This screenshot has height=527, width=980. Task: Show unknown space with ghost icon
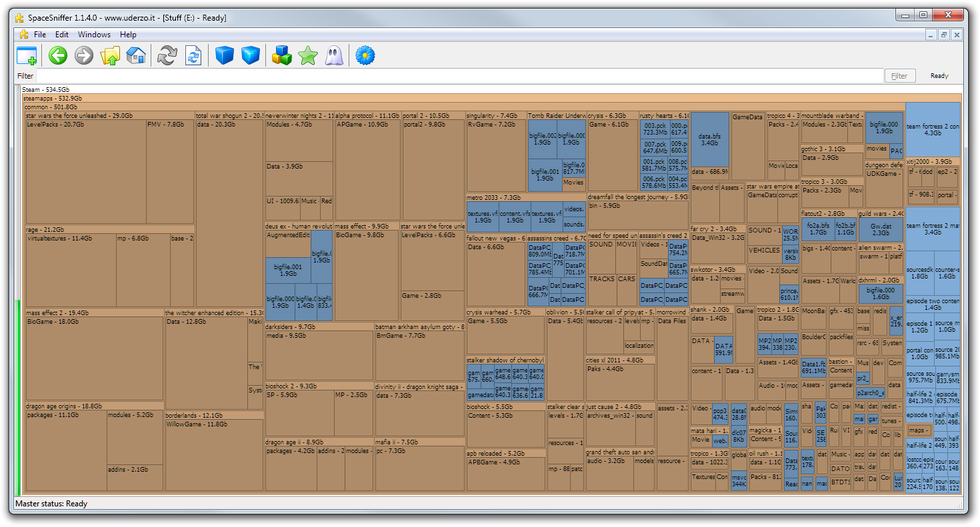[333, 55]
